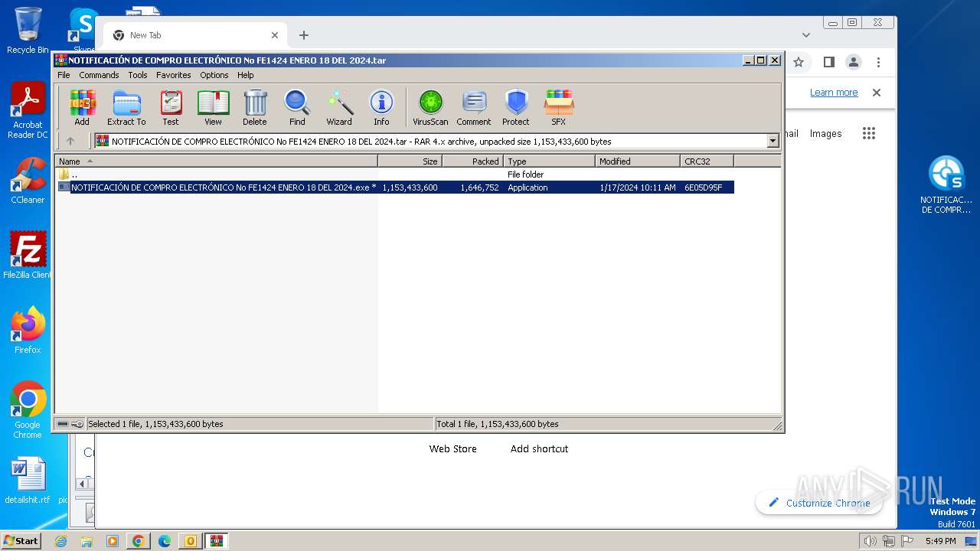Image resolution: width=980 pixels, height=551 pixels.
Task: Close the New Tab tab in Chrome
Action: click(275, 35)
